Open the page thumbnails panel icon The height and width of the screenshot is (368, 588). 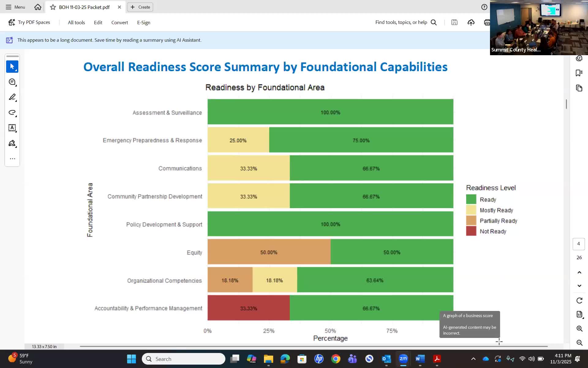579,88
